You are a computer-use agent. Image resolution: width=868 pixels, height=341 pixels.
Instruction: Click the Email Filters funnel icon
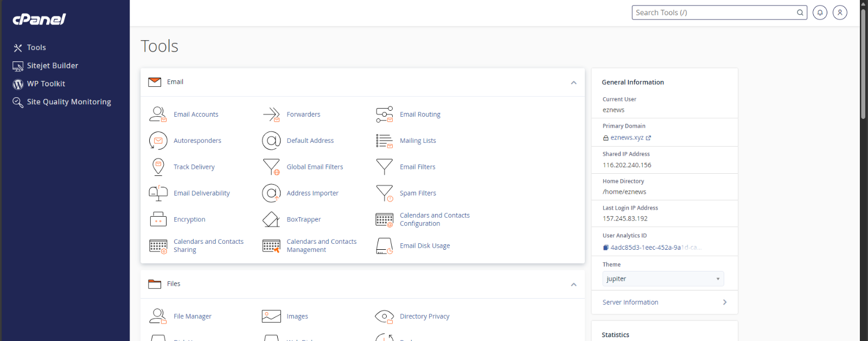pos(384,167)
